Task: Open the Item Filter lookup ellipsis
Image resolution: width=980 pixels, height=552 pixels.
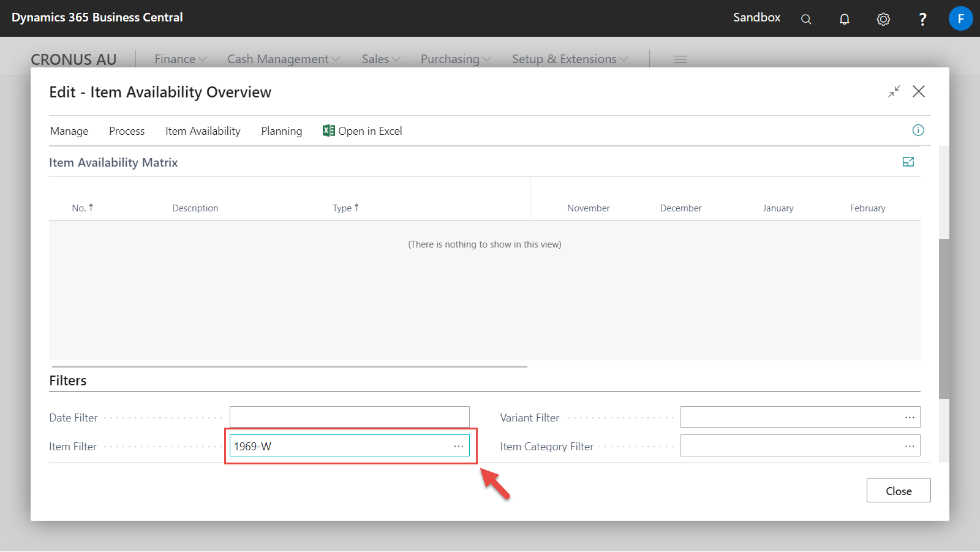Action: pos(459,446)
